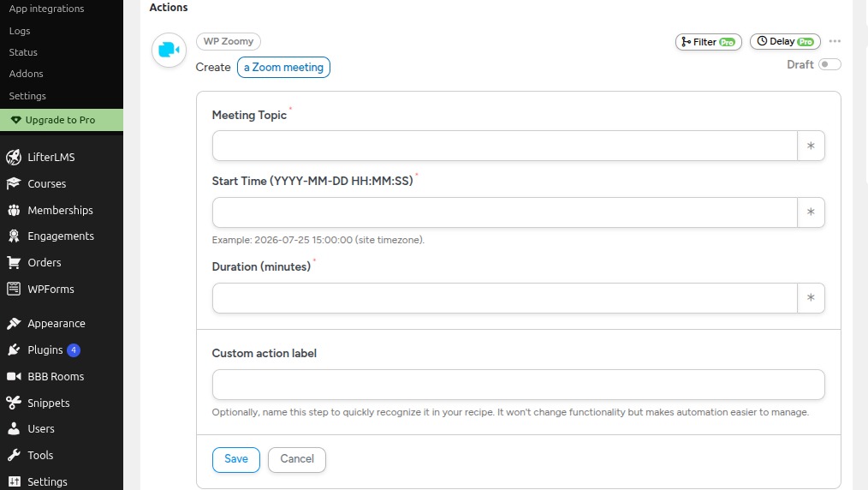Cancel editing the action
Screen dimensions: 868x490
297,459
